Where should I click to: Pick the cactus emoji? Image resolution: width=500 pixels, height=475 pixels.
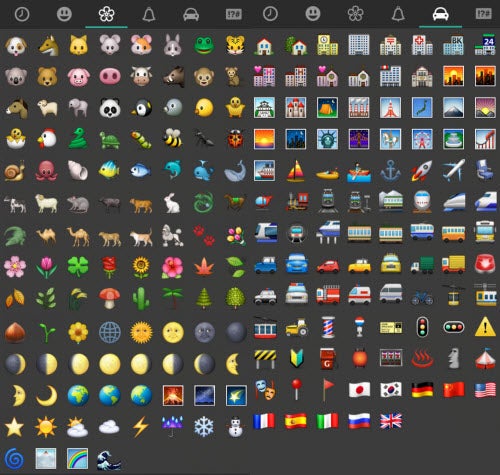click(141, 298)
